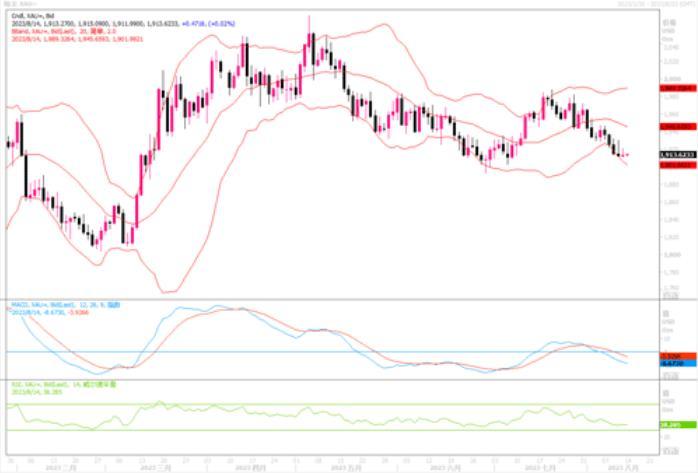The image size is (698, 473).
Task: Click the middle Bollinger band red price tag
Action: [x=675, y=128]
